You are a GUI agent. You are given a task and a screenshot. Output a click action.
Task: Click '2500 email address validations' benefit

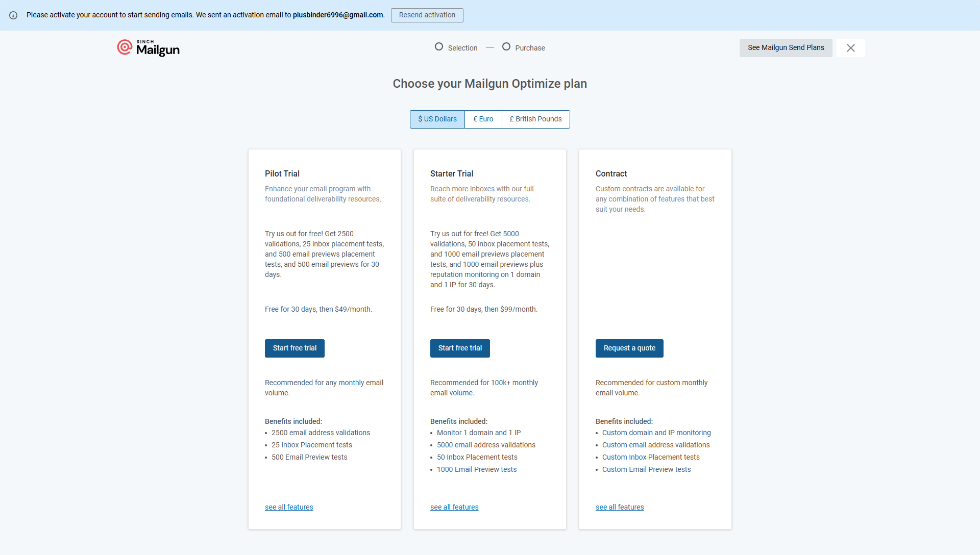click(321, 433)
